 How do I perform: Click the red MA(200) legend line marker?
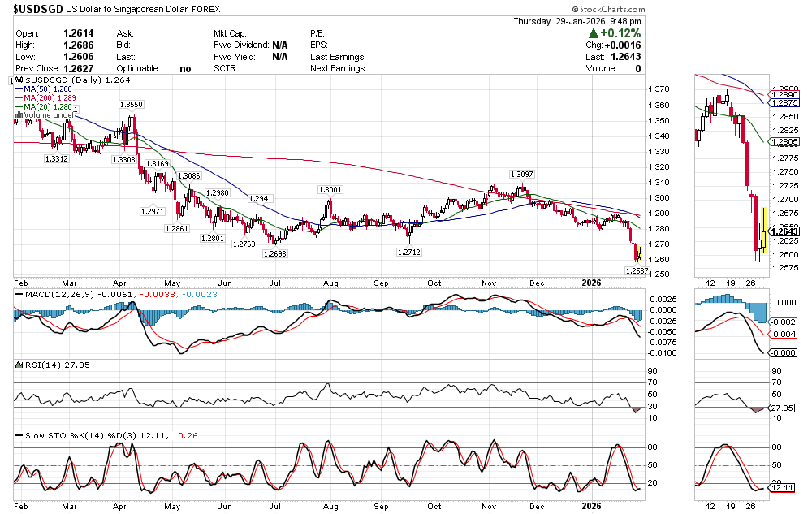(19, 98)
